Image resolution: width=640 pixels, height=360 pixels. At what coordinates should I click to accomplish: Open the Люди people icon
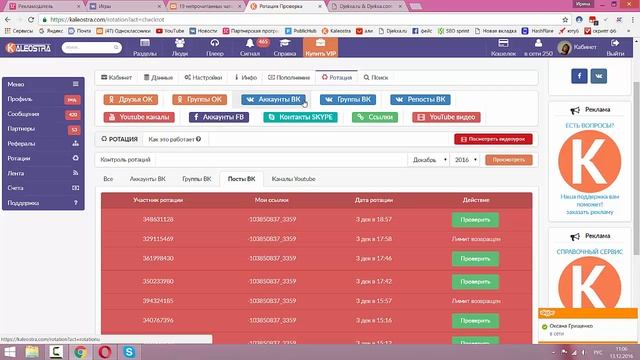[x=180, y=47]
